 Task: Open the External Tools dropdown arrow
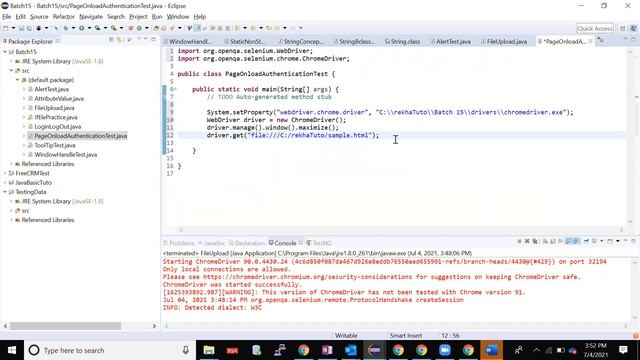(121, 28)
